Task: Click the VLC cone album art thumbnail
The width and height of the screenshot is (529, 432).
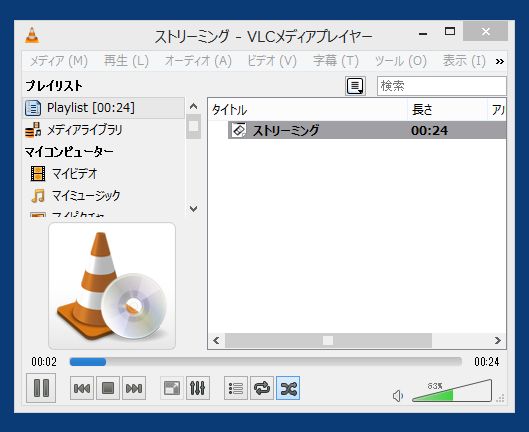Action: point(112,286)
